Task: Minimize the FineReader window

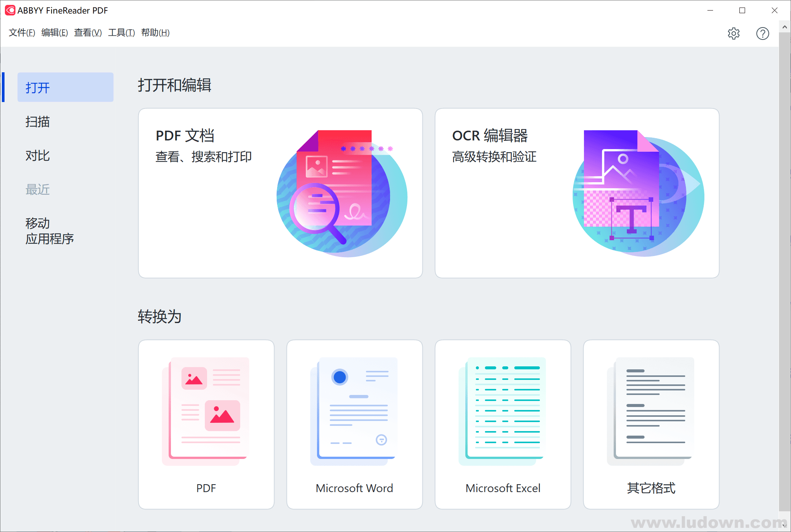Action: pos(710,11)
